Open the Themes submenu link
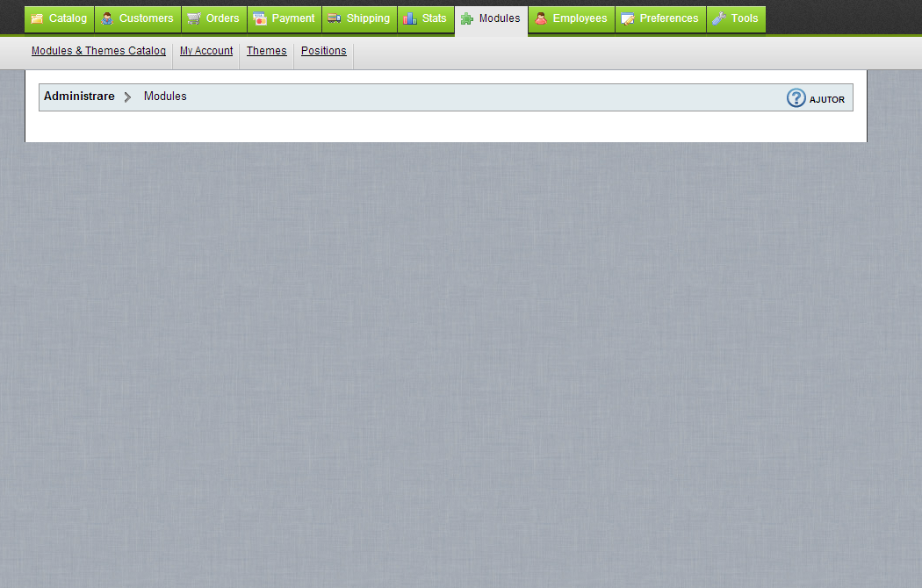Screen dimensions: 922x588 pos(266,51)
